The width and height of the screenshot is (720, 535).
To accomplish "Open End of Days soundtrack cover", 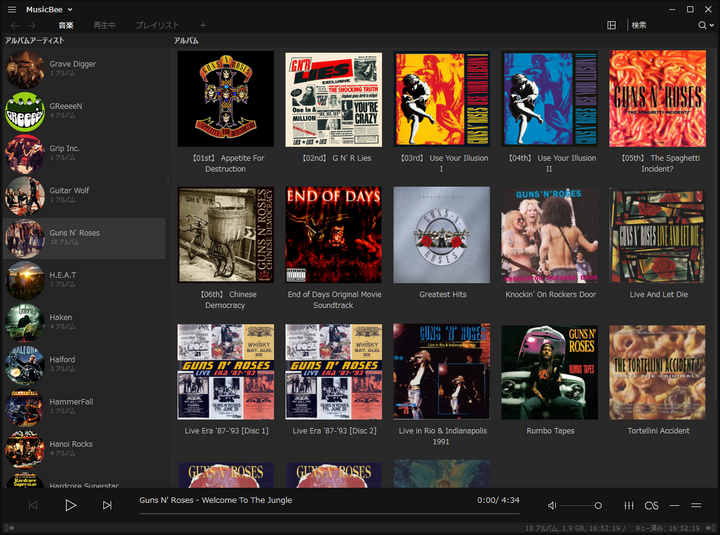I will [333, 235].
